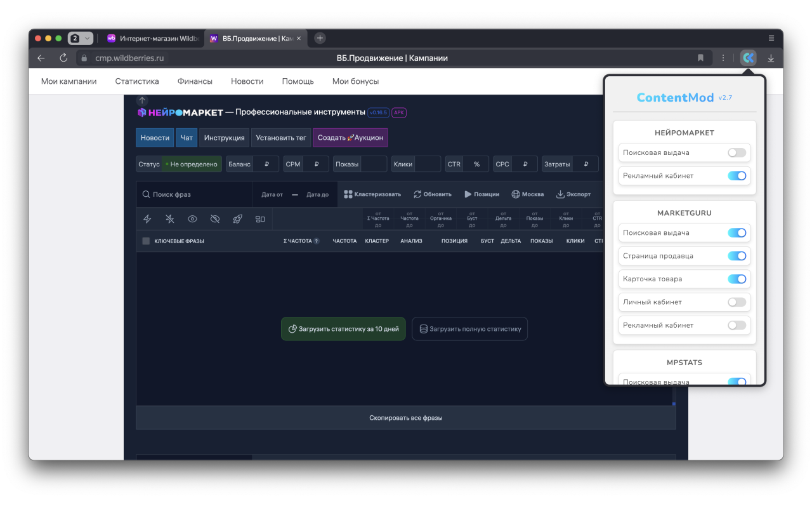This screenshot has height=508, width=812.
Task: Click the НЕЙРОМАРКЕТ logo in the panel header
Action: click(180, 112)
